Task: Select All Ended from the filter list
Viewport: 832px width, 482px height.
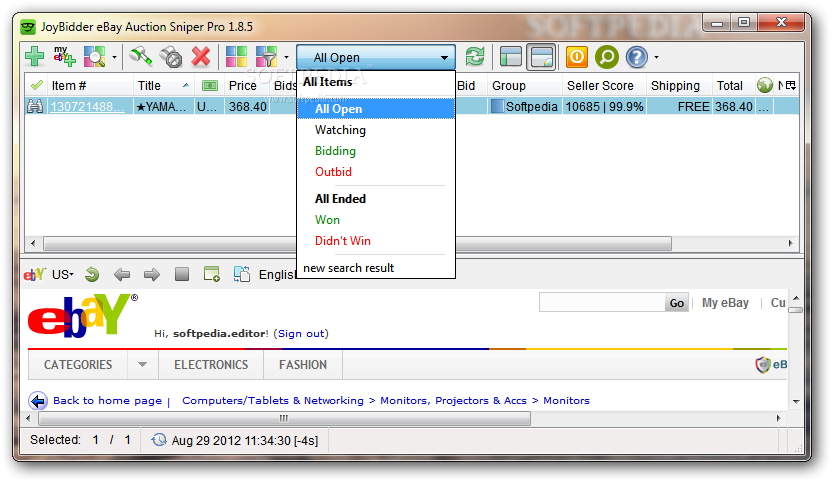Action: click(340, 199)
